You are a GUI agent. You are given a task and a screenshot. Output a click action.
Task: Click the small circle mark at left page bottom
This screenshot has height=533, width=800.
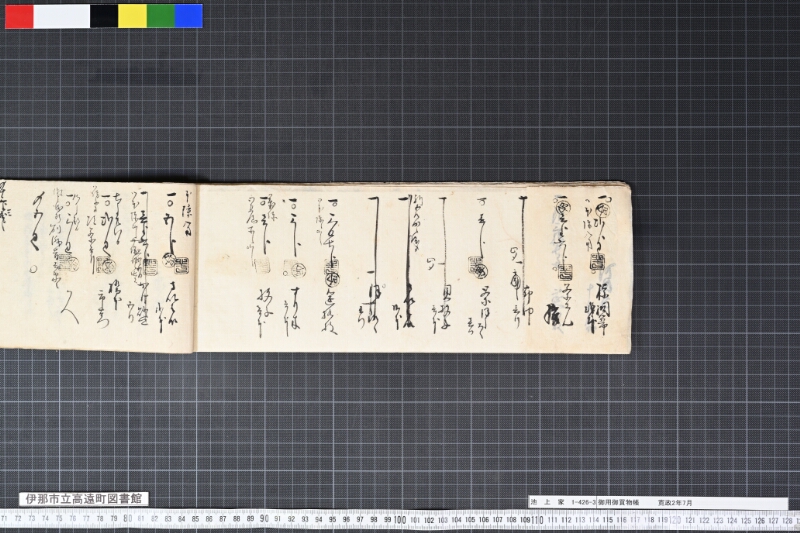(x=34, y=269)
